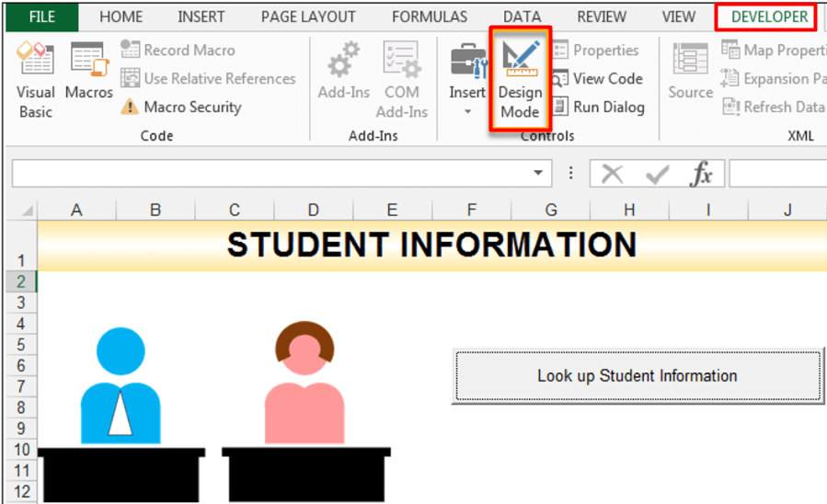Click Map Properties
Screen dimensions: 827x504
point(774,50)
